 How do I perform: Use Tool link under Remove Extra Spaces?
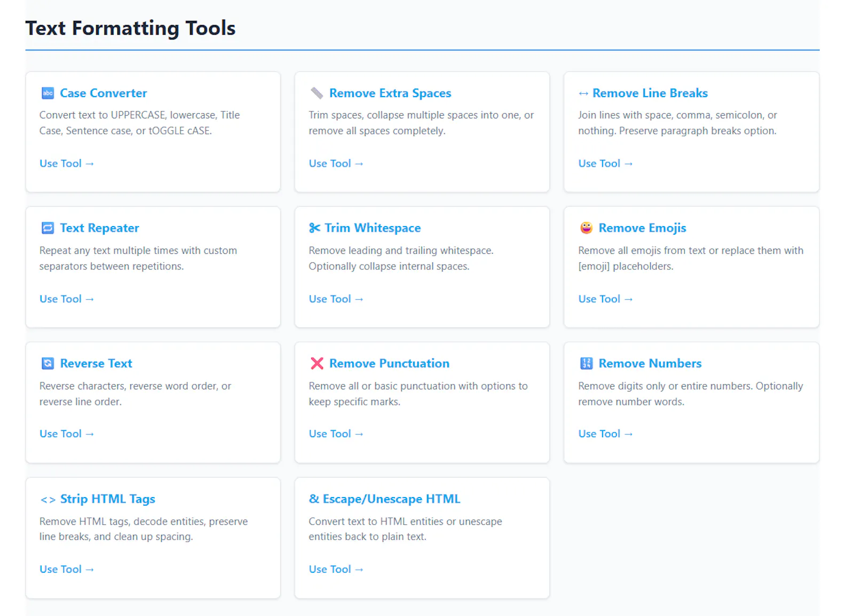click(336, 164)
